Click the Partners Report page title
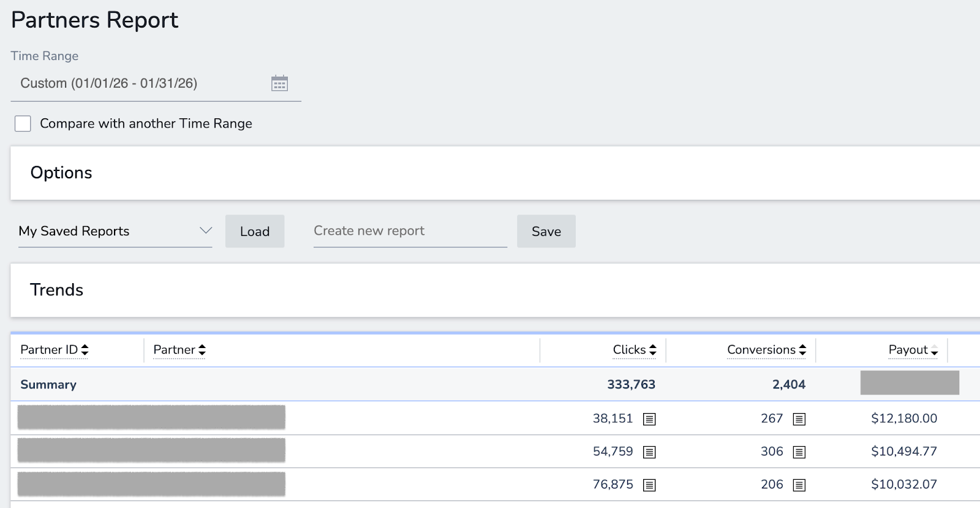This screenshot has width=980, height=508. click(95, 20)
